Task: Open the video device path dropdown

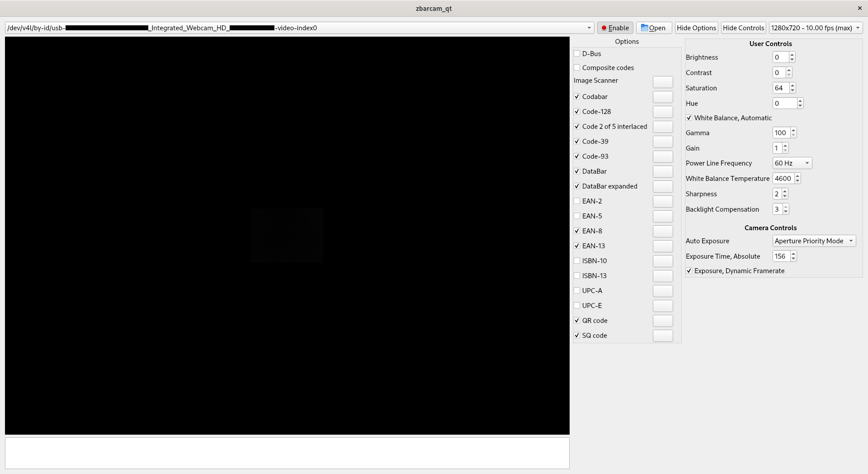Action: click(x=589, y=28)
